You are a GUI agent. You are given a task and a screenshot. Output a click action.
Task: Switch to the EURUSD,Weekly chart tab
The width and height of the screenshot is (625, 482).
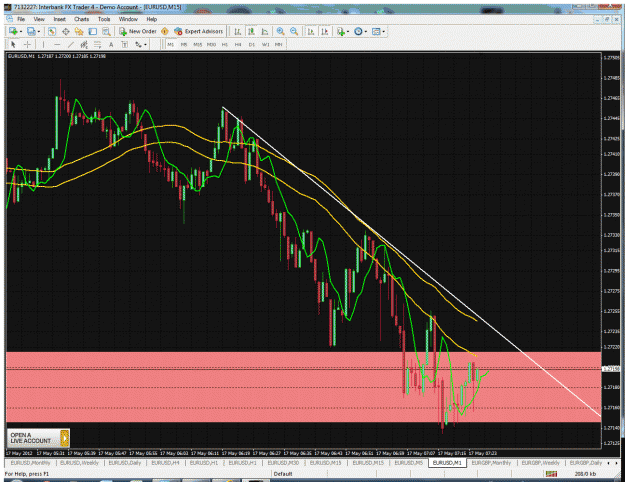(x=79, y=463)
